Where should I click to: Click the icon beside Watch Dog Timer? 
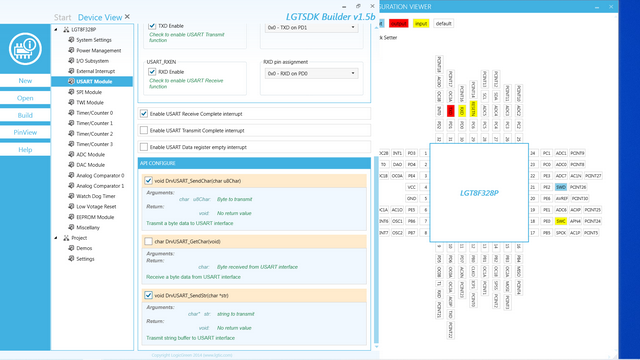71,196
